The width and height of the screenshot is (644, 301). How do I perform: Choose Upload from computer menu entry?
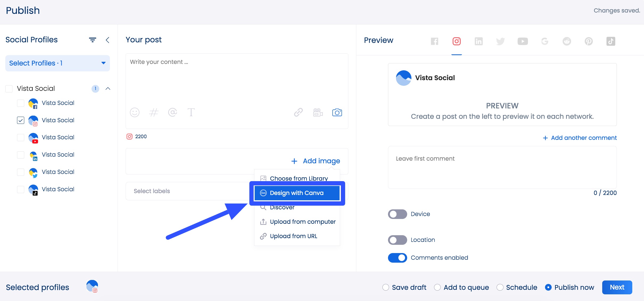click(303, 221)
